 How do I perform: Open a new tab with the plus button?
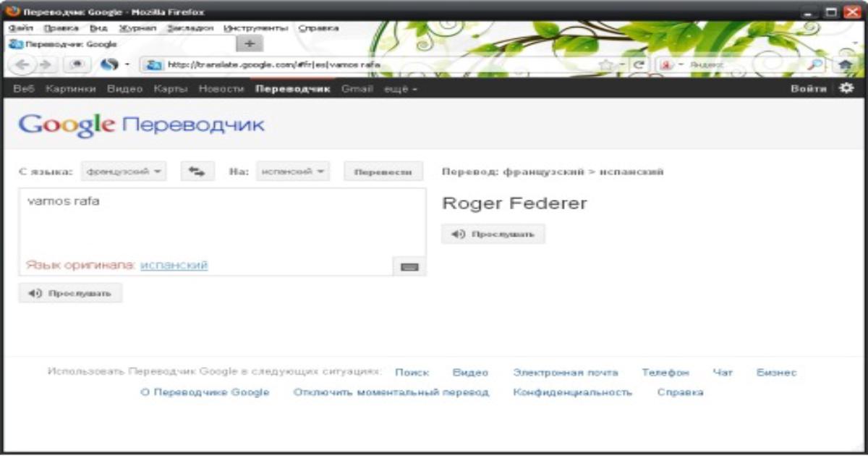249,44
